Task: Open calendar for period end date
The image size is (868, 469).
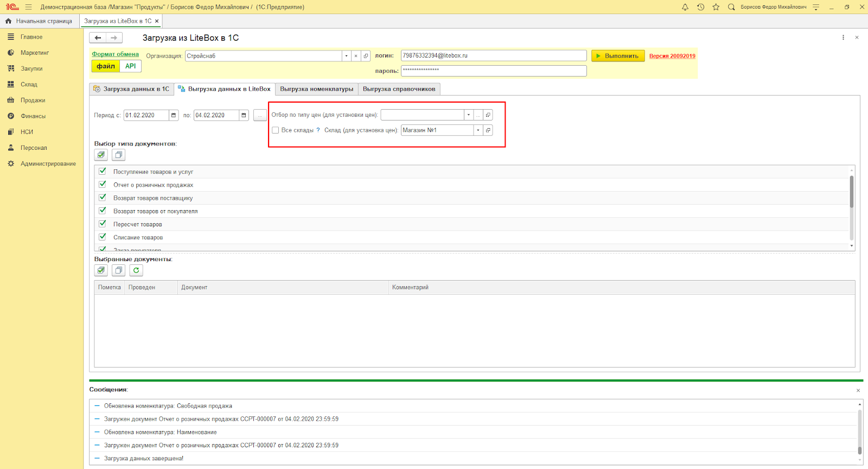Action: pyautogui.click(x=244, y=115)
